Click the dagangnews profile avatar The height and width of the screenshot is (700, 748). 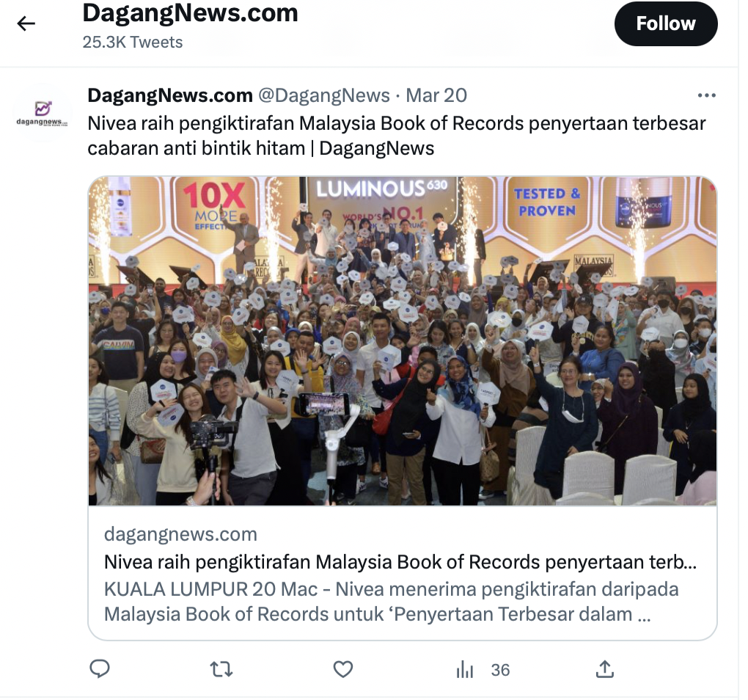[x=43, y=112]
